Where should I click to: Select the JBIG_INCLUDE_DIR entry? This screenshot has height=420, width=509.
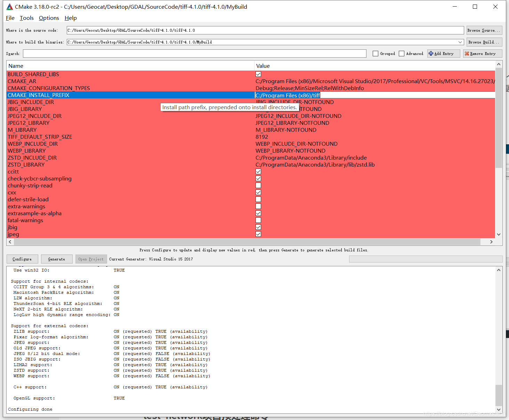point(31,102)
